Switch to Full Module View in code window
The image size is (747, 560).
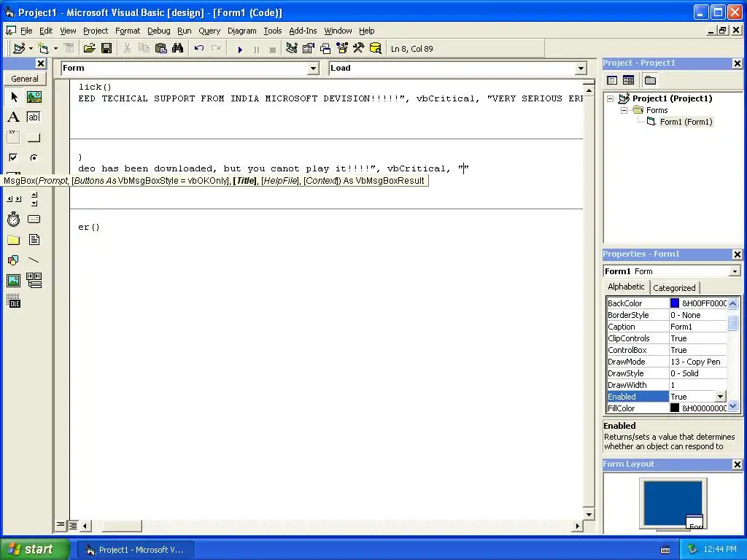click(73, 525)
